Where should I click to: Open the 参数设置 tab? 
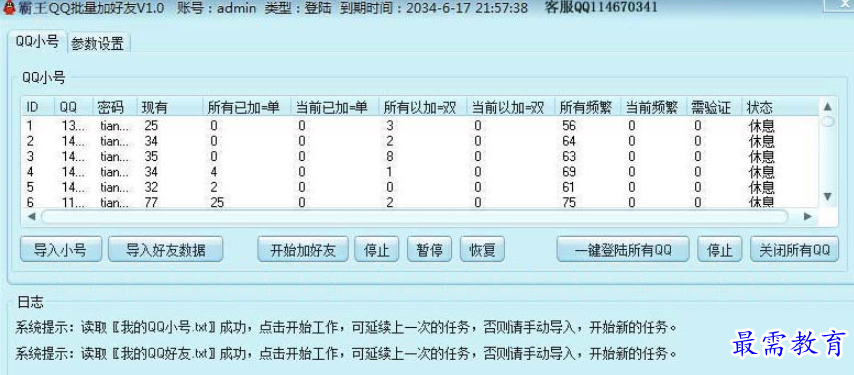(x=97, y=44)
